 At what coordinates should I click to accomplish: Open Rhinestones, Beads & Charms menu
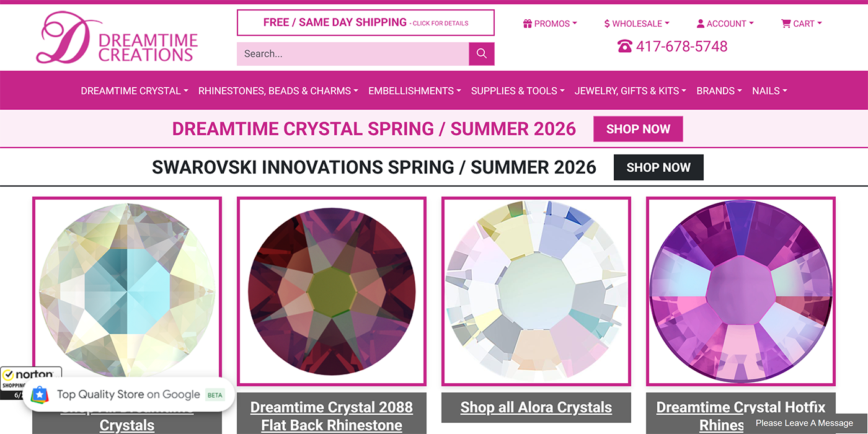tap(278, 91)
